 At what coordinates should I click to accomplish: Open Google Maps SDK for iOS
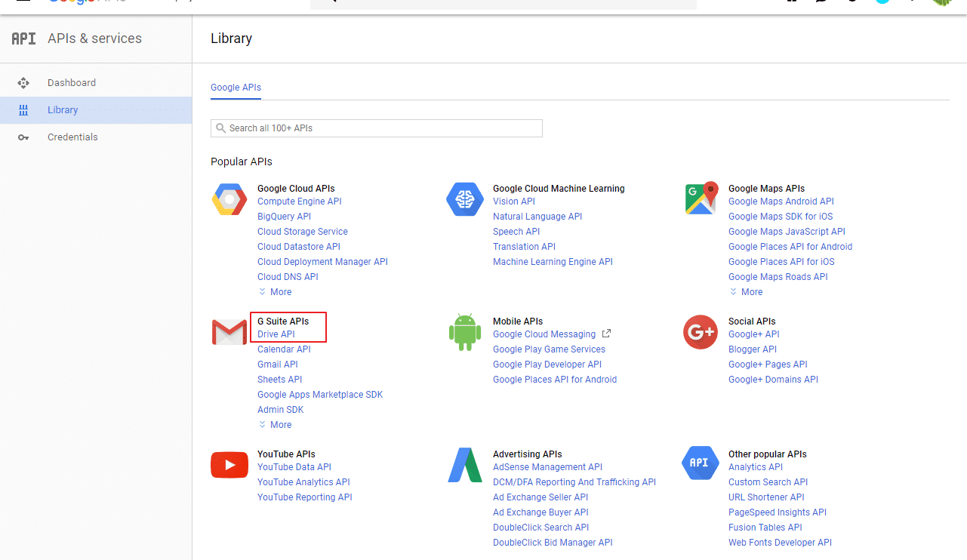pyautogui.click(x=781, y=217)
